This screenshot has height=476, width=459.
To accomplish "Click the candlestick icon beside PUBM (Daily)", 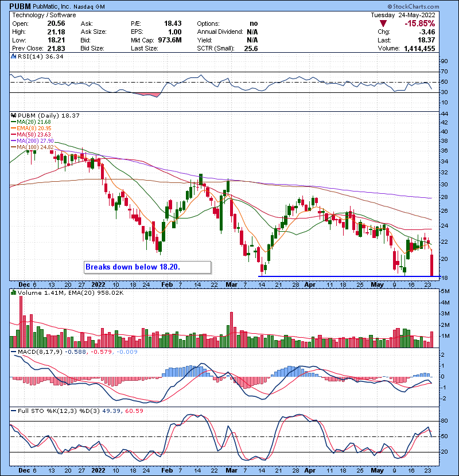I will (x=14, y=115).
